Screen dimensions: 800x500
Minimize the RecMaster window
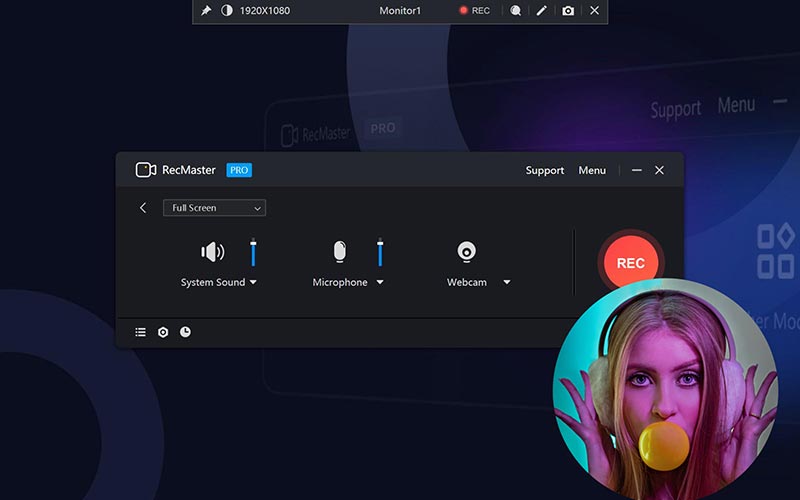(637, 170)
